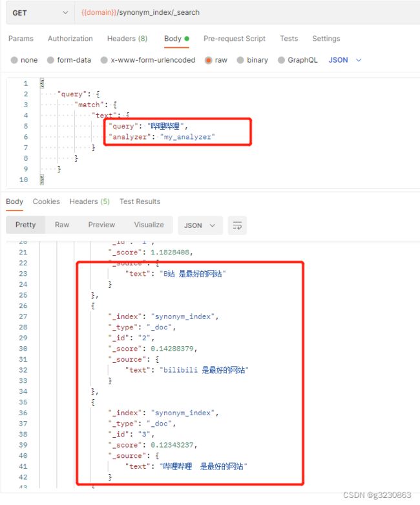Image resolution: width=420 pixels, height=505 pixels.
Task: Select the GraphQL radio option
Action: pyautogui.click(x=281, y=60)
